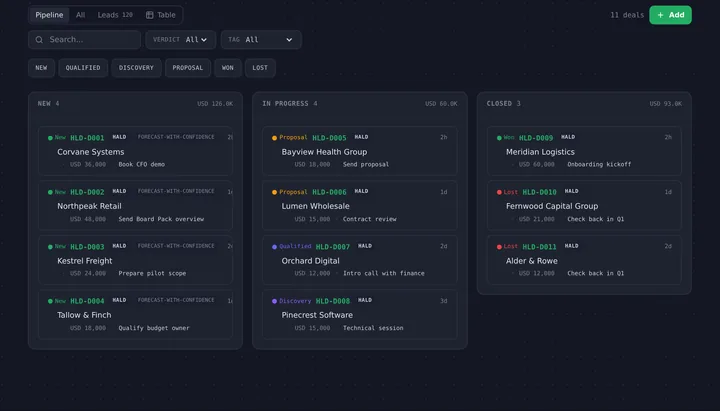
Task: Click the 11 deals counter
Action: 627,15
